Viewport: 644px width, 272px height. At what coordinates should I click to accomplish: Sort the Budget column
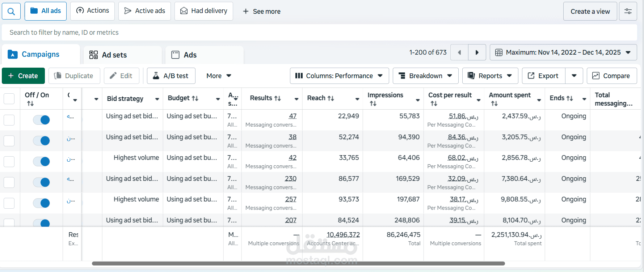point(195,98)
